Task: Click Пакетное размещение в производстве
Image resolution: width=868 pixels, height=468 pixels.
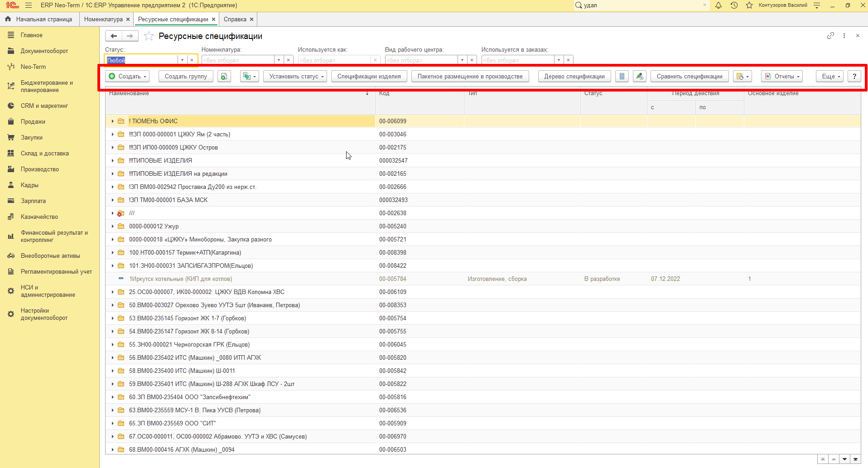Action: click(470, 77)
